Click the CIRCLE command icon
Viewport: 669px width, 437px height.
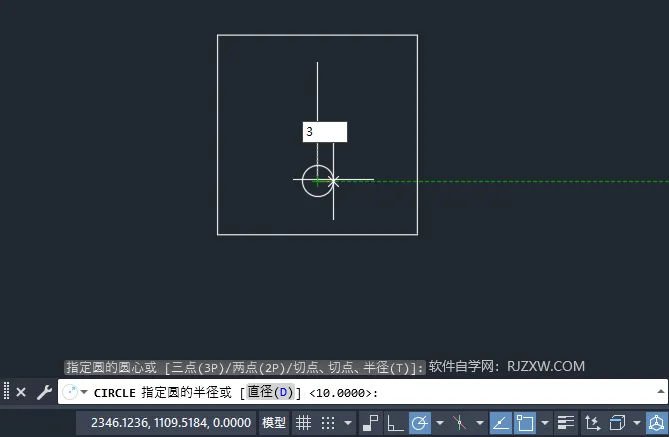70,392
